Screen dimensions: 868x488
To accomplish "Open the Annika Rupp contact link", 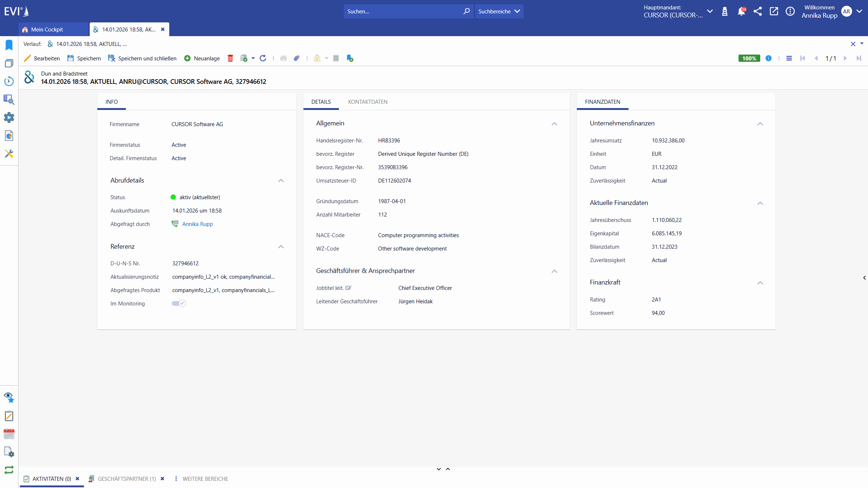I will coord(197,224).
